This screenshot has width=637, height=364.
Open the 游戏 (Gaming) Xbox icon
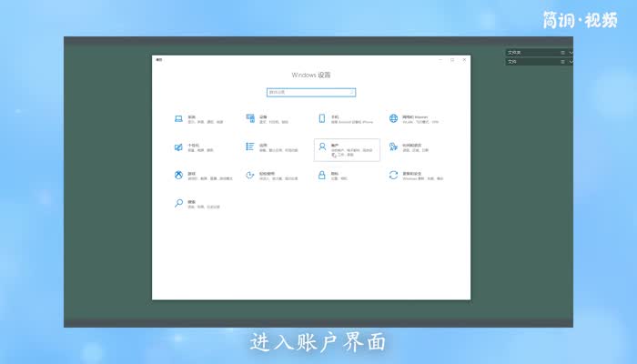click(178, 175)
